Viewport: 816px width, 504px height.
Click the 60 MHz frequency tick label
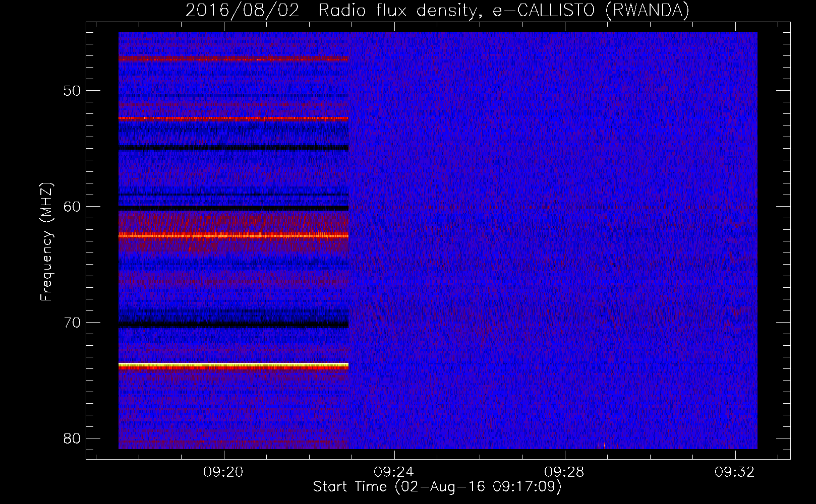(72, 207)
